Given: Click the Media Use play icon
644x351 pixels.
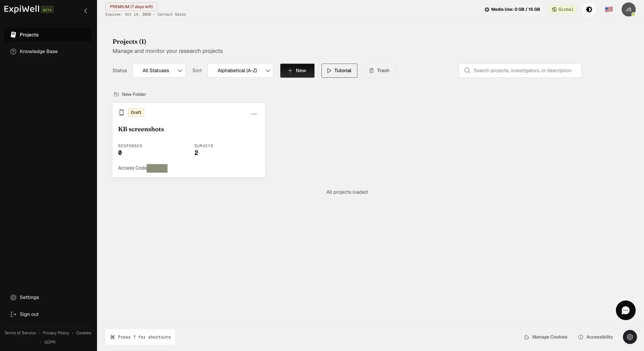Looking at the screenshot, I should click(x=487, y=9).
